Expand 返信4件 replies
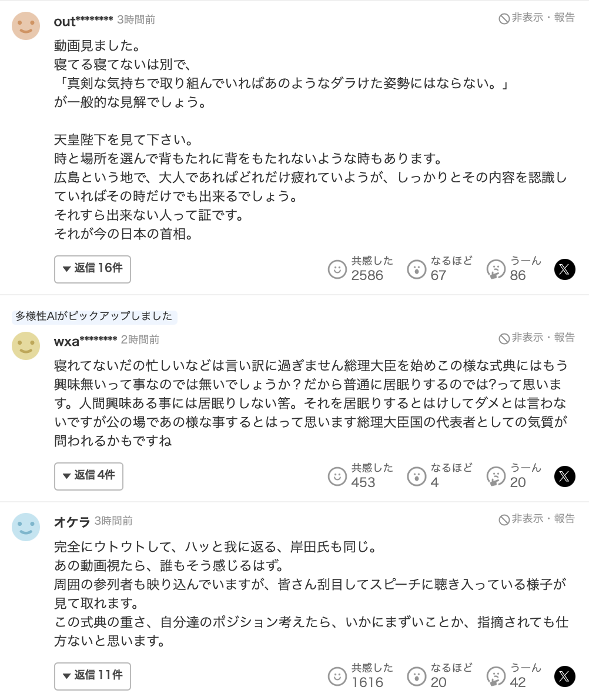The height and width of the screenshot is (700, 589). click(89, 476)
